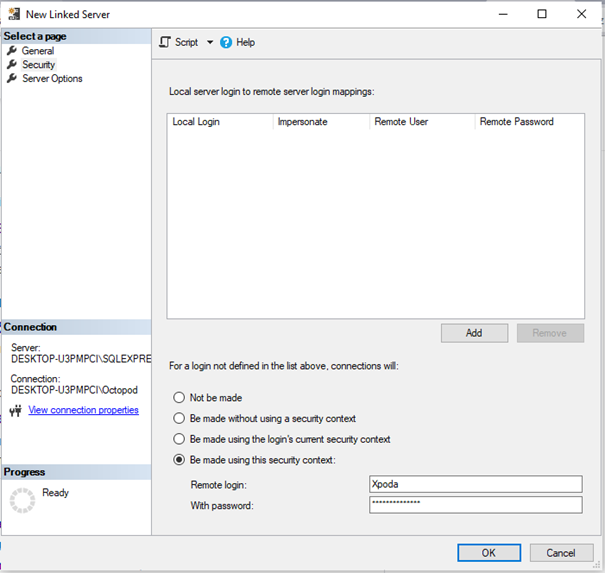This screenshot has width=605, height=573.
Task: Click the wrench icon beside Server Options
Action: pyautogui.click(x=12, y=78)
